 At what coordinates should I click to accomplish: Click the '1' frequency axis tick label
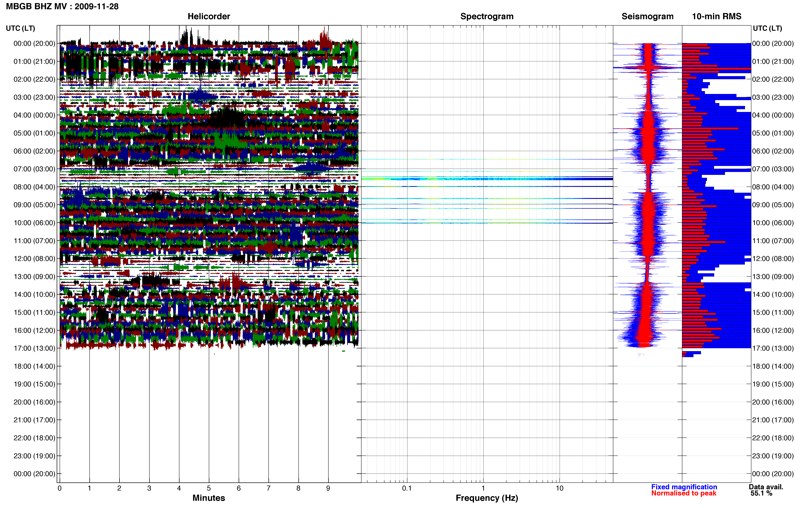[x=483, y=488]
